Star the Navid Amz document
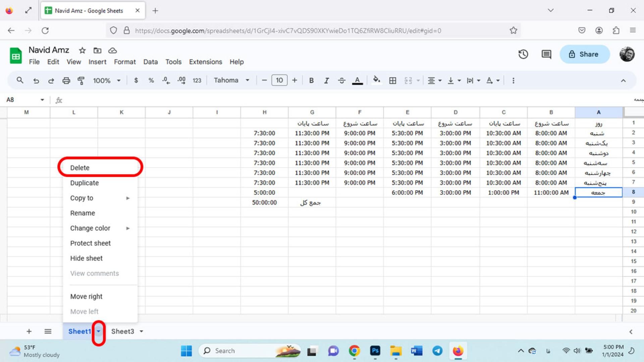 coord(82,50)
